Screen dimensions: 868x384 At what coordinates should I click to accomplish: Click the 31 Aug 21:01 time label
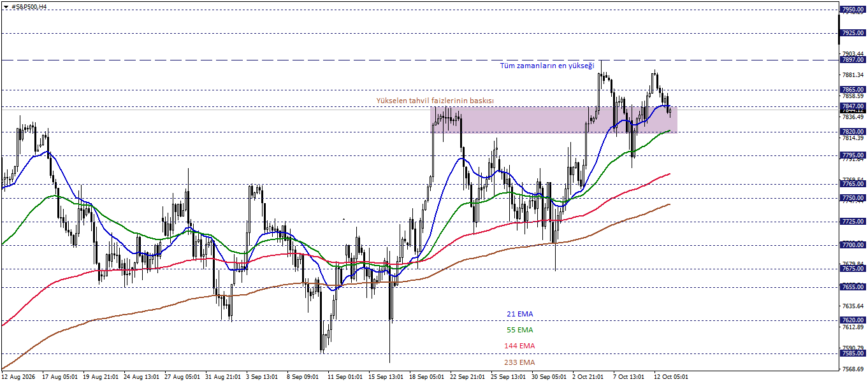223,377
